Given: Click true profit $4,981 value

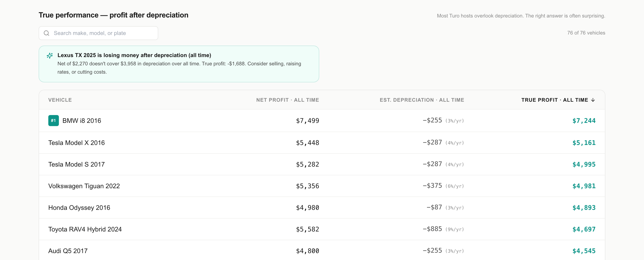Looking at the screenshot, I should (x=584, y=186).
